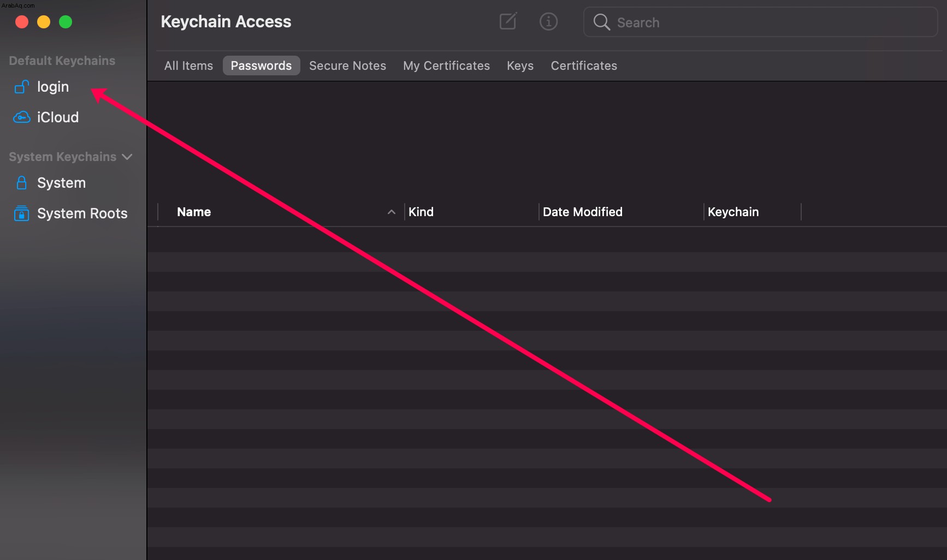The height and width of the screenshot is (560, 947).
Task: Collapse the System Keychains section chevron
Action: [x=127, y=157]
